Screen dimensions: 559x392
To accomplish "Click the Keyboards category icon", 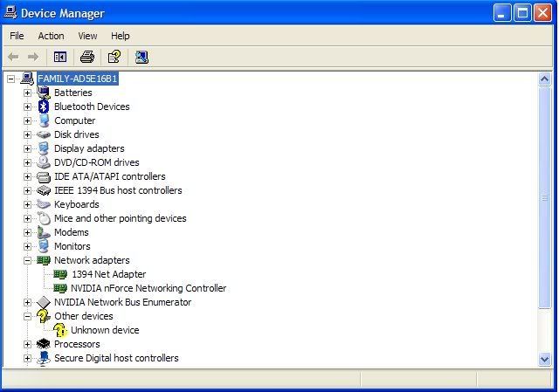I will (x=44, y=204).
